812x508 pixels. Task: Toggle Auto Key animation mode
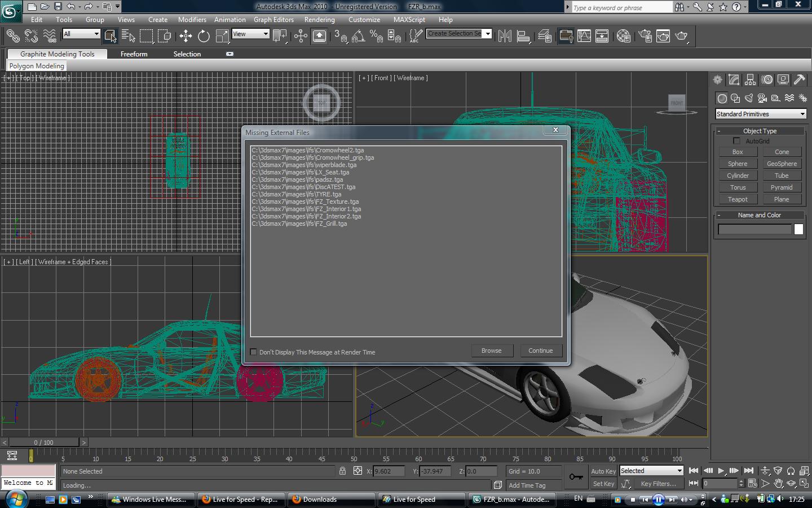[603, 471]
